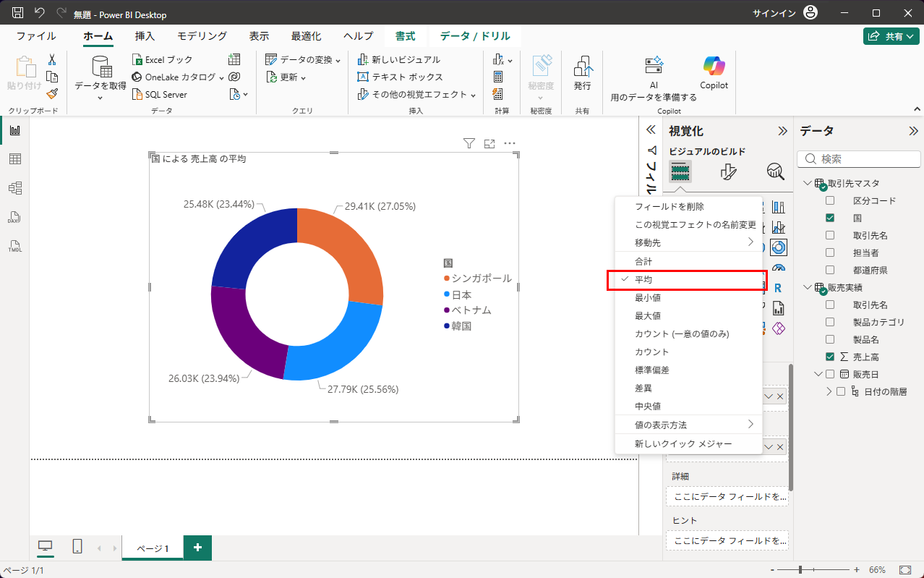Expand the filters pane chevron
The width and height of the screenshot is (924, 578).
(650, 129)
